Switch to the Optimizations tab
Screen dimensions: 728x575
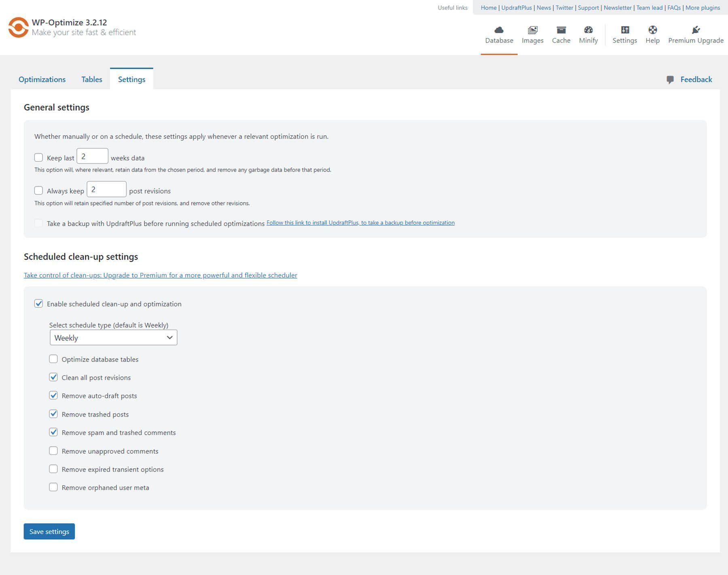click(42, 79)
